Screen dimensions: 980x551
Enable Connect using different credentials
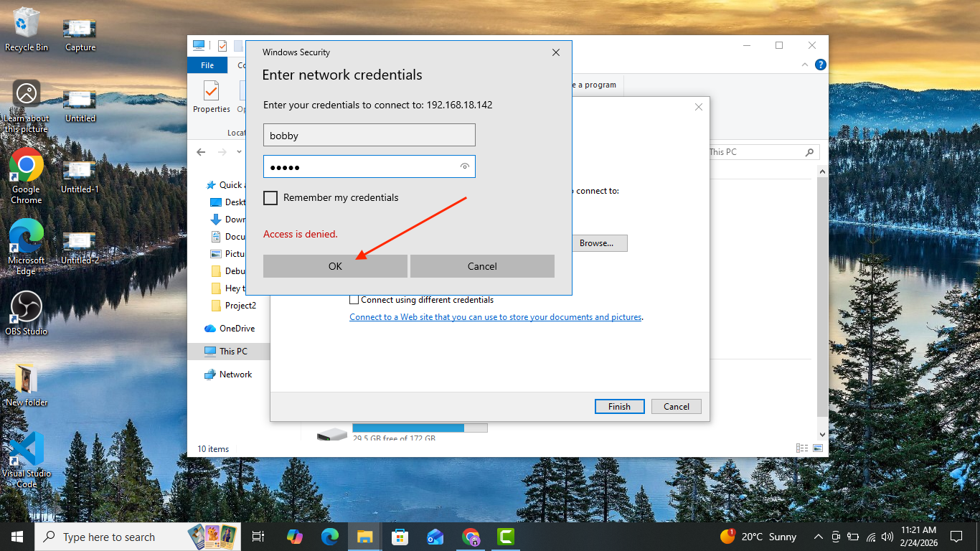pyautogui.click(x=354, y=300)
